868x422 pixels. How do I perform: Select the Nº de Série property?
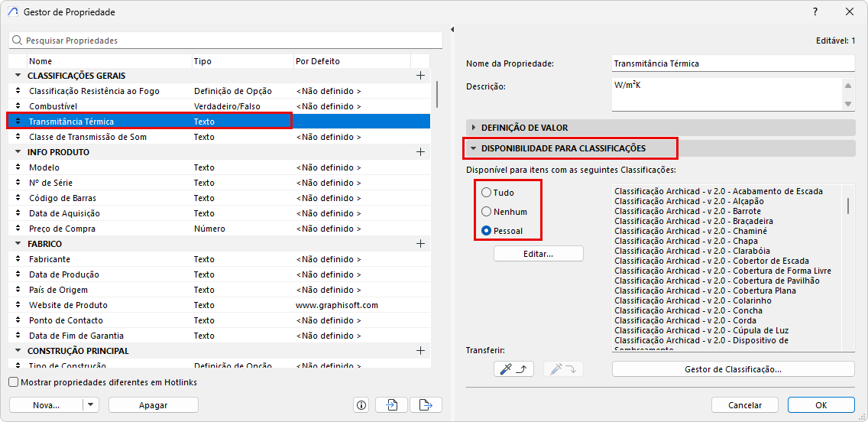tap(220, 183)
